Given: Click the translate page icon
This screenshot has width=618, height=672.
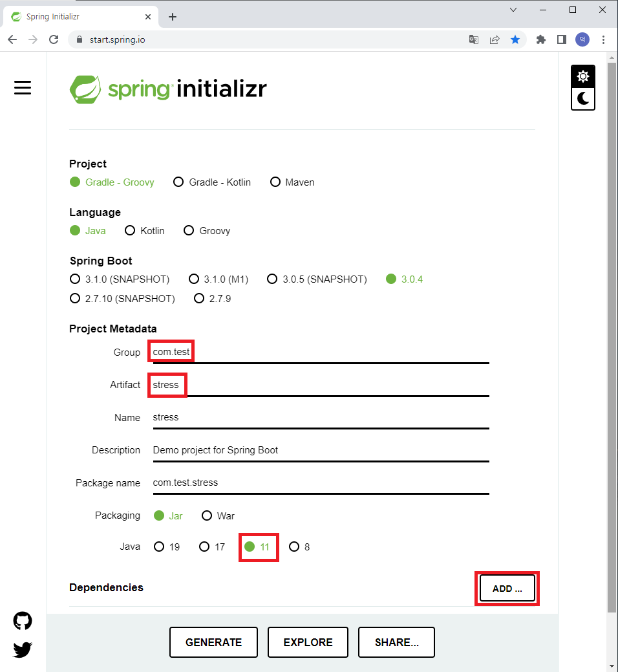Looking at the screenshot, I should (x=473, y=39).
